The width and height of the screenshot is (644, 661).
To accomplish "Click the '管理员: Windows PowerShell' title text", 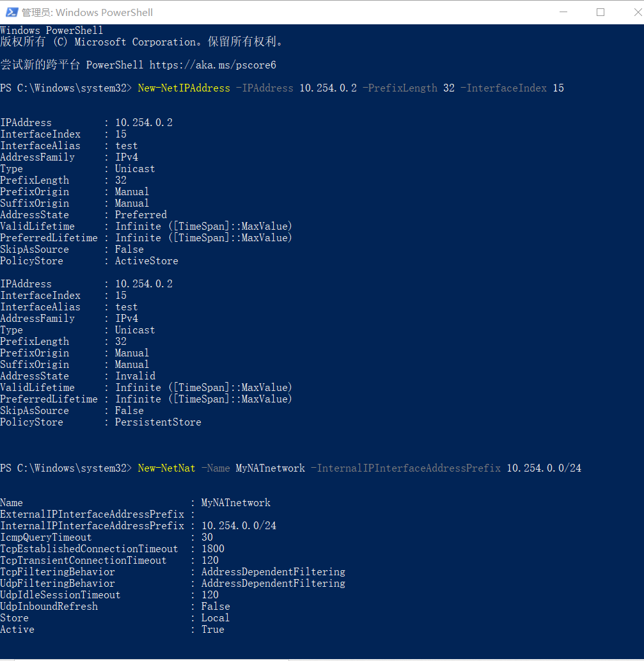I will pyautogui.click(x=87, y=12).
